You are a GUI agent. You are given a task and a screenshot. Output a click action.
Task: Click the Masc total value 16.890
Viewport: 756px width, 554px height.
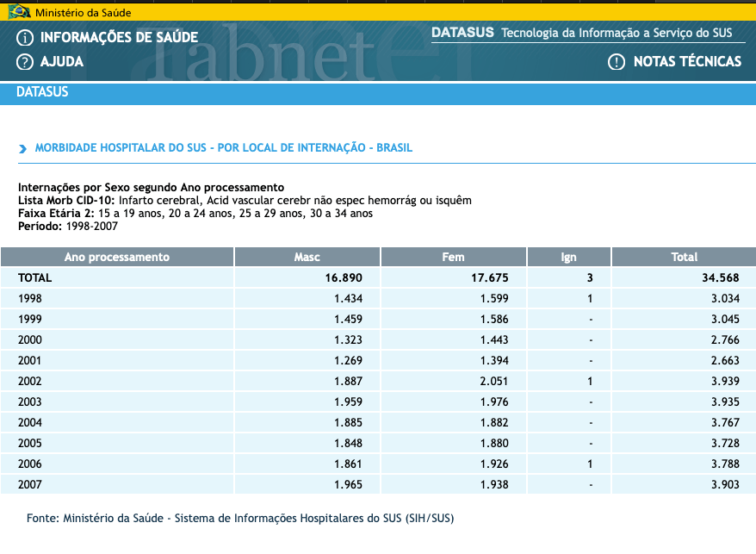344,278
